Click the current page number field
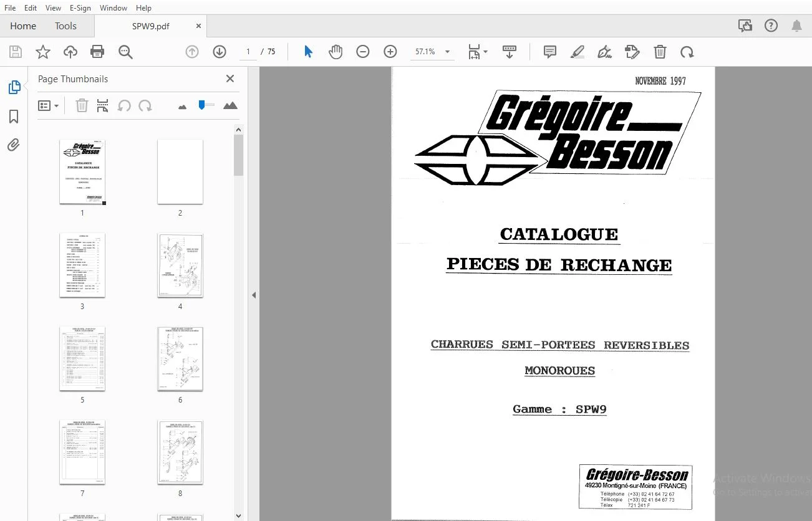 click(x=248, y=52)
